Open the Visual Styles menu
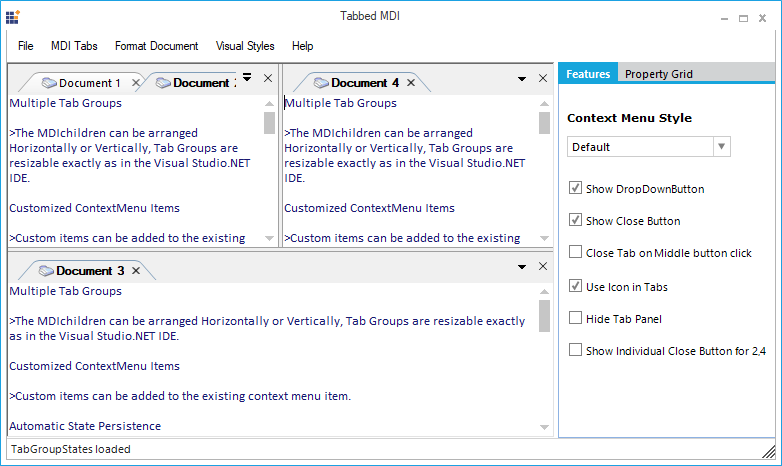Screen dimensions: 782x466 click(x=245, y=46)
